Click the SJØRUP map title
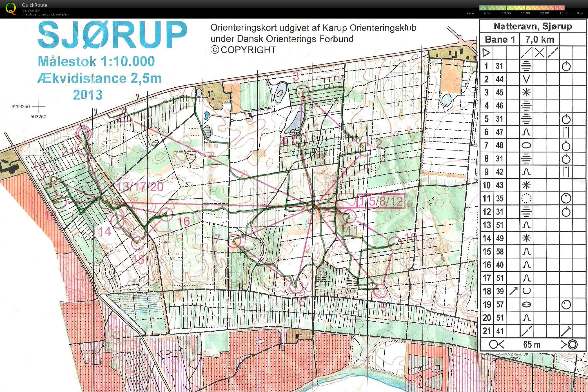Viewport: 588px width, 392px height. [112, 35]
